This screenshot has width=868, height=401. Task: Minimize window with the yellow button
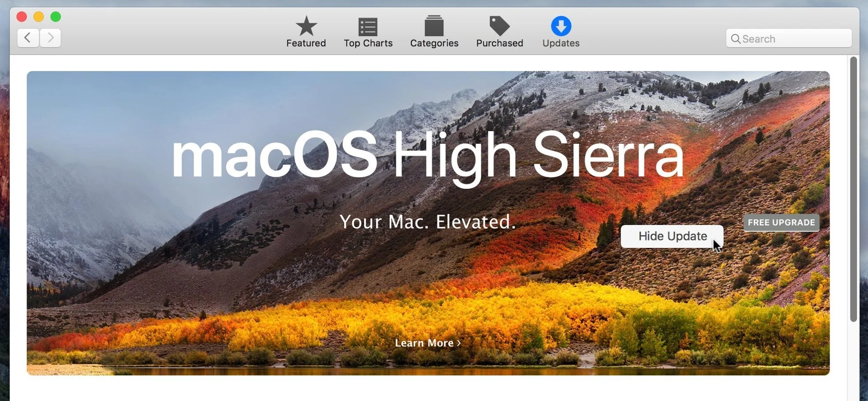pos(39,17)
